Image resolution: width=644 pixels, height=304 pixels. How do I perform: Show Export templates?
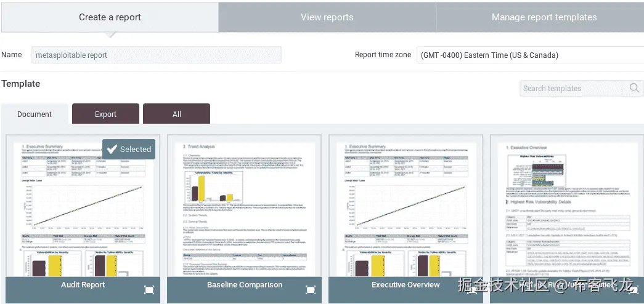click(105, 114)
